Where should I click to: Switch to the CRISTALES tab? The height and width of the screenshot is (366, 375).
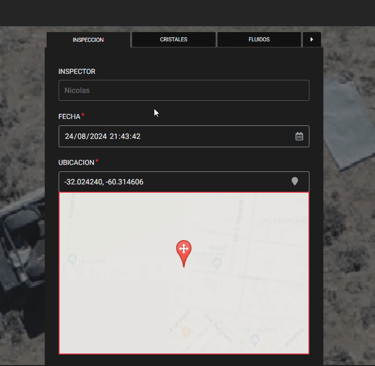(x=173, y=39)
